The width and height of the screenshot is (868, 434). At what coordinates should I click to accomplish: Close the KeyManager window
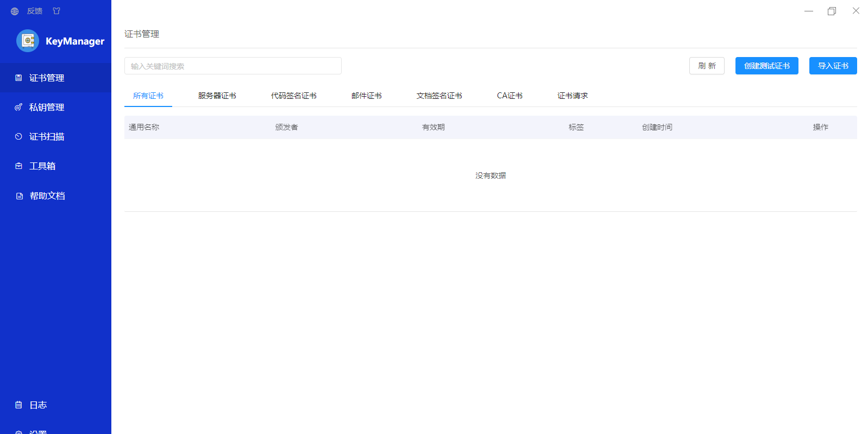point(856,11)
